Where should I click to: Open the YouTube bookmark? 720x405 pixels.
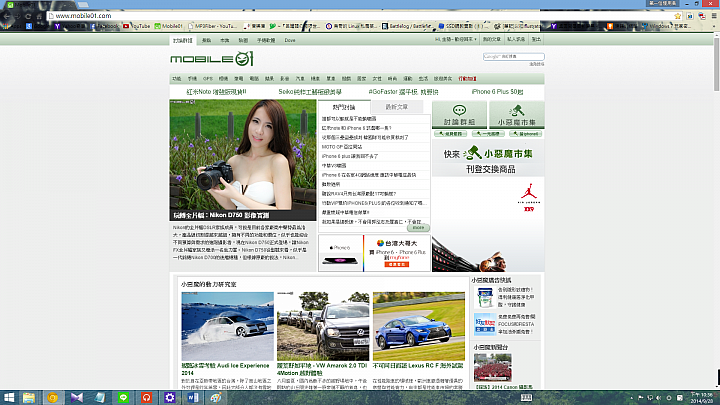point(137,26)
